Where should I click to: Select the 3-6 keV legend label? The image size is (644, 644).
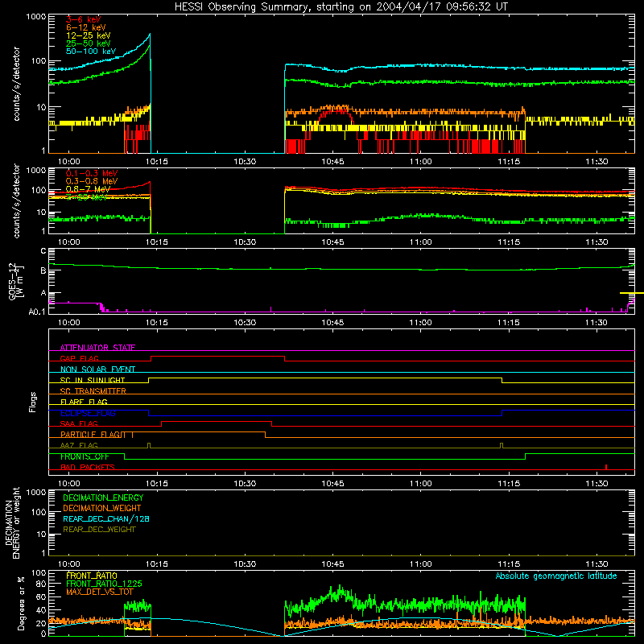click(x=83, y=19)
